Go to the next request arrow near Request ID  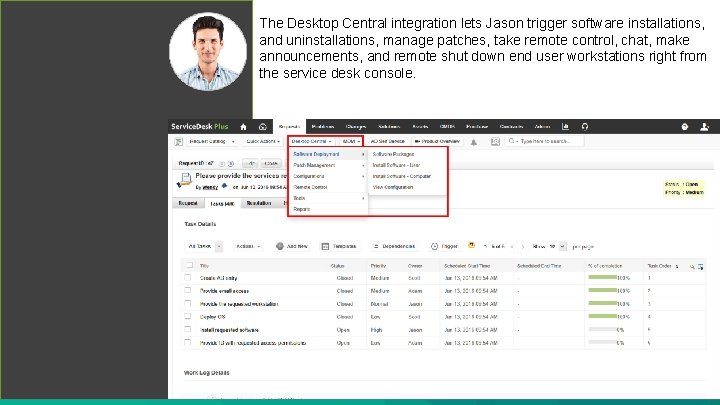pos(231,163)
